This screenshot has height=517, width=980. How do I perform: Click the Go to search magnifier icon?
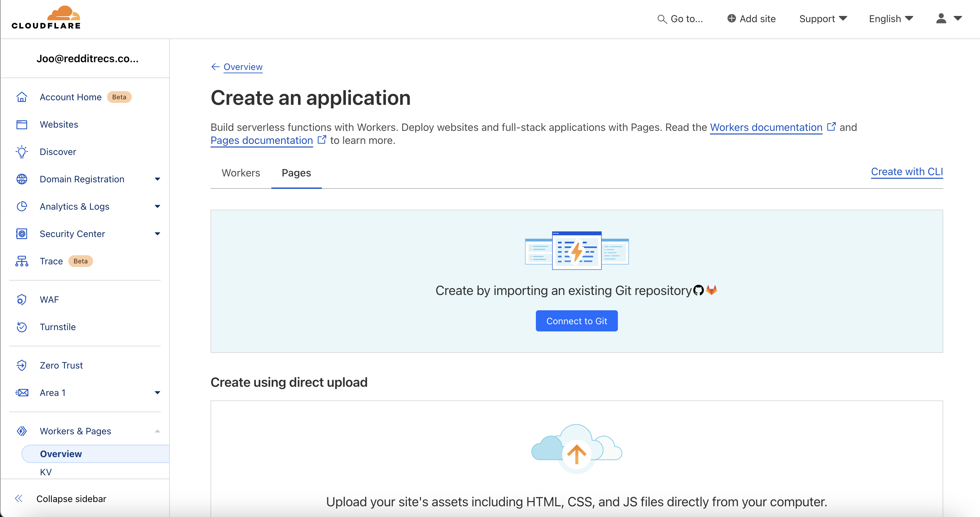(662, 19)
